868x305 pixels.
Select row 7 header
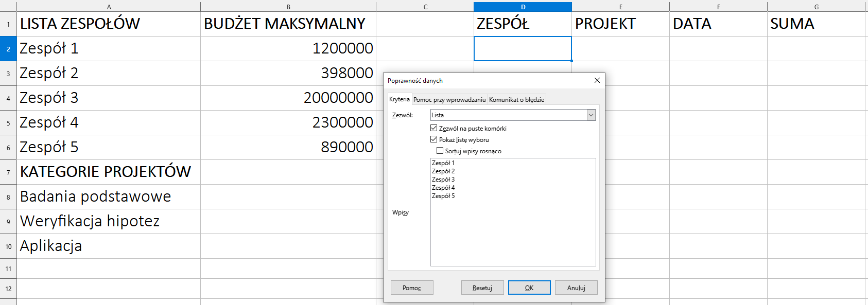click(8, 172)
